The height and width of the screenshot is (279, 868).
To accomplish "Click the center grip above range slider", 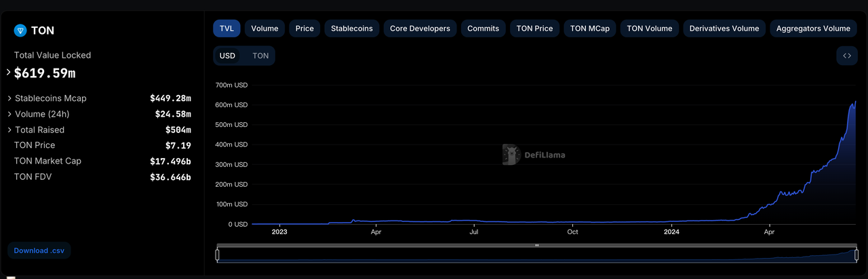I will click(537, 245).
